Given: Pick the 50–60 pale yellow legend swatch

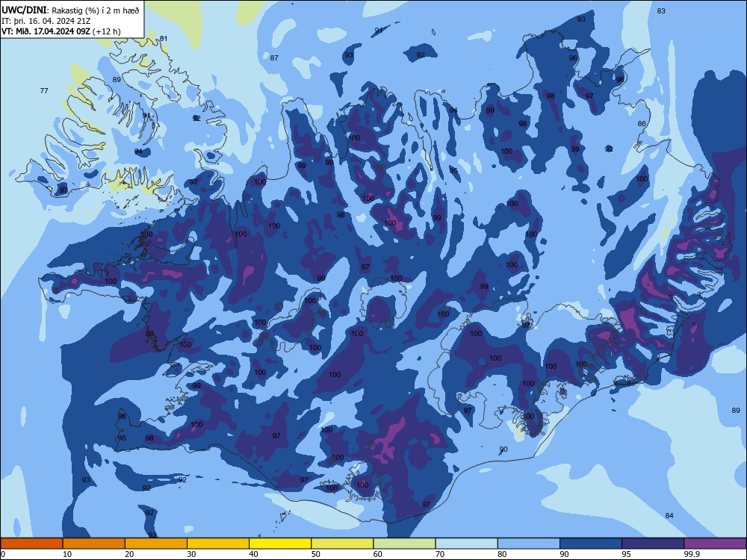Looking at the screenshot, I should pos(342,544).
